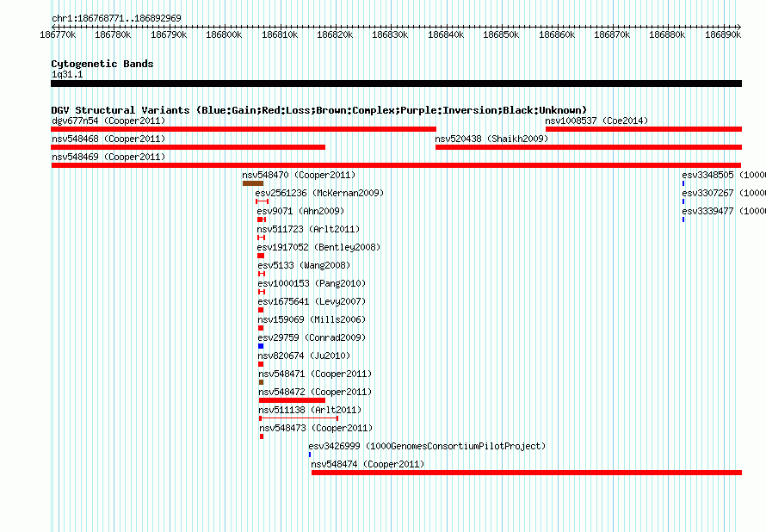Click nsv520438 (Shaikh2009) variant label
This screenshot has height=532, width=766.
tap(491, 139)
